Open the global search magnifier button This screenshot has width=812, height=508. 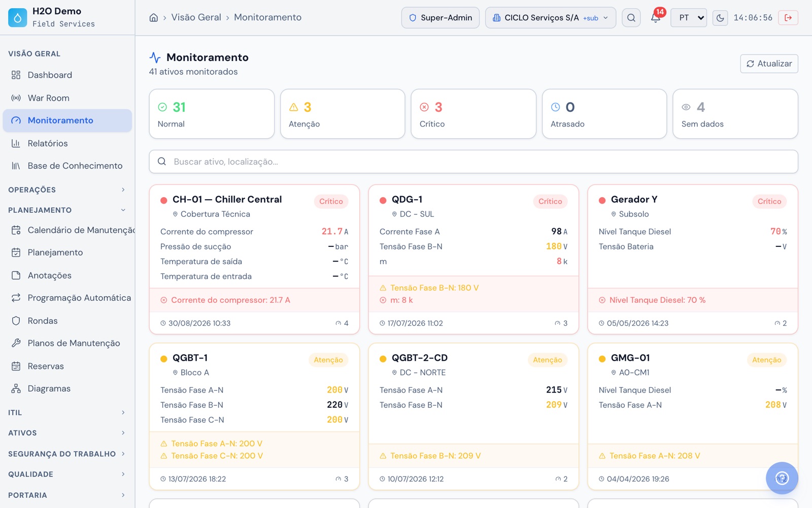(631, 18)
